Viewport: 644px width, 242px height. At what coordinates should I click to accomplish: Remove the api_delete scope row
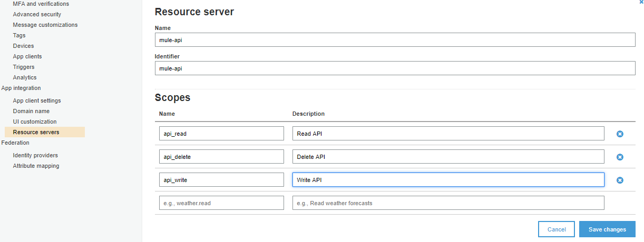point(620,157)
